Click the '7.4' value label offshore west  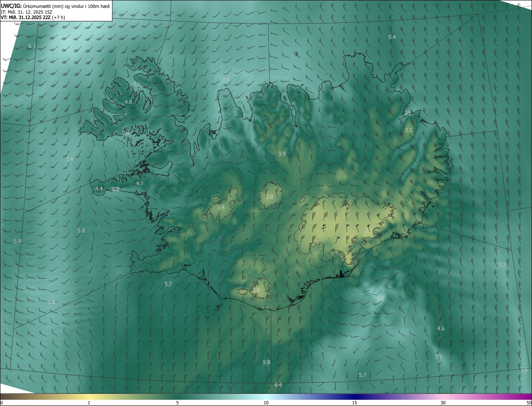coord(69,159)
